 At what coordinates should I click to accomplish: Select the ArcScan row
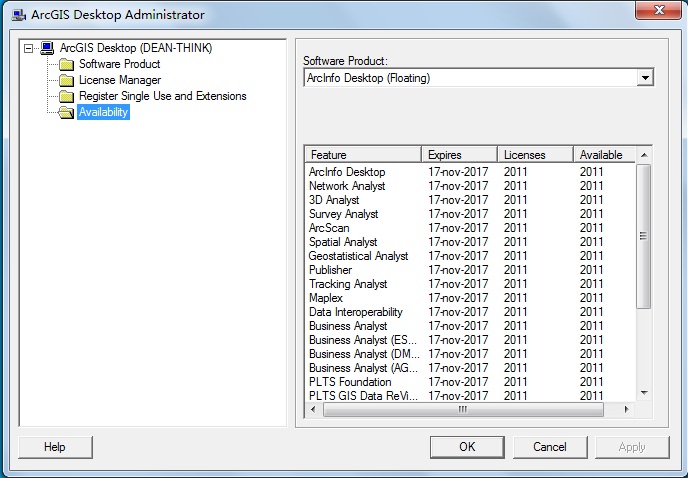(470, 228)
